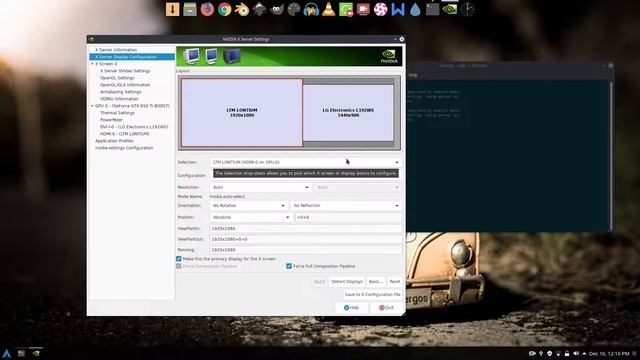640x360 pixels.
Task: Expand the hidden tray icons arrow
Action: click(584, 353)
